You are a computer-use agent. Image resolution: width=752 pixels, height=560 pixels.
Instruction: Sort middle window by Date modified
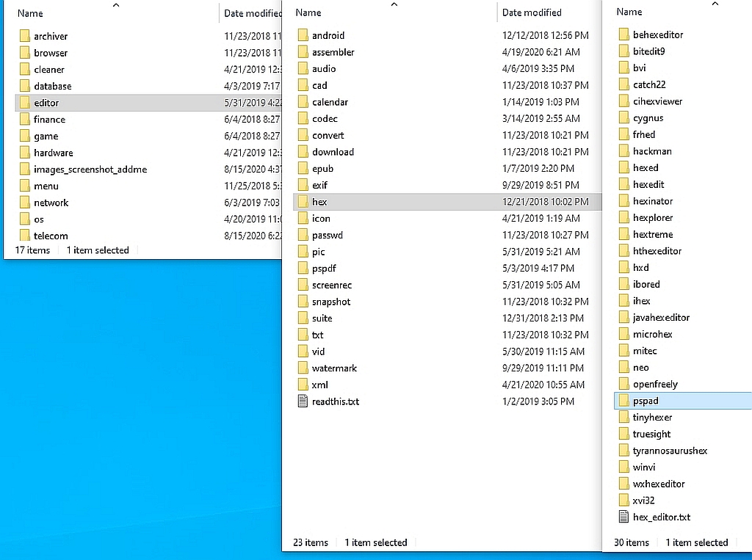point(532,12)
